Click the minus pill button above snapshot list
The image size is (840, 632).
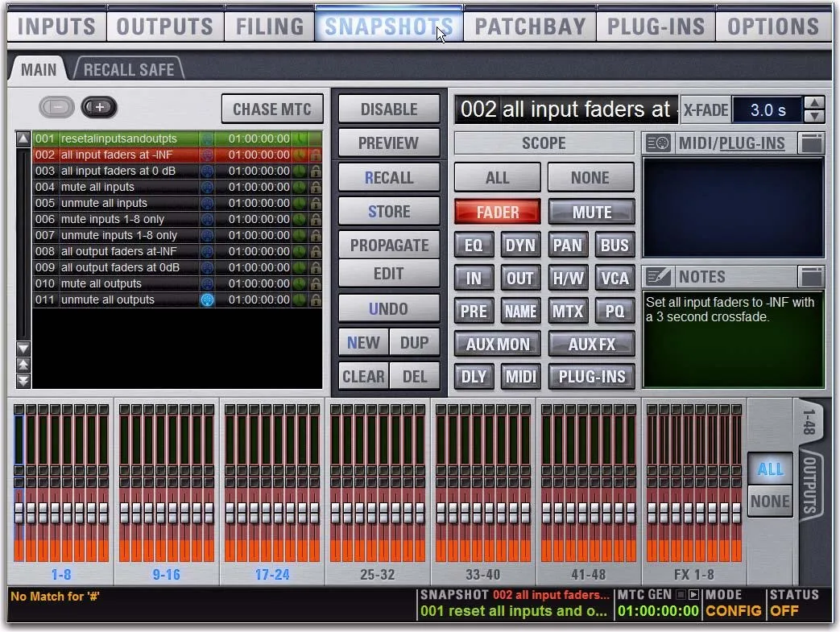(56, 107)
